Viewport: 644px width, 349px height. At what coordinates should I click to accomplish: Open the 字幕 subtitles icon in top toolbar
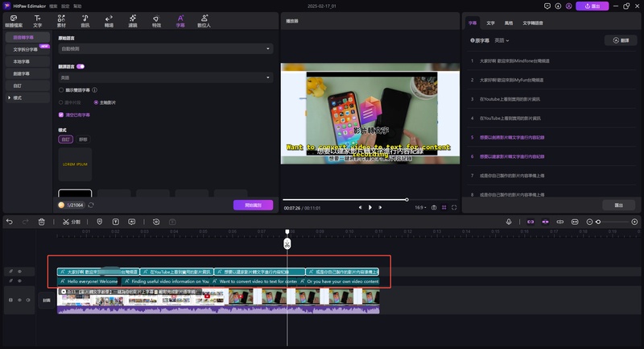pyautogui.click(x=180, y=21)
